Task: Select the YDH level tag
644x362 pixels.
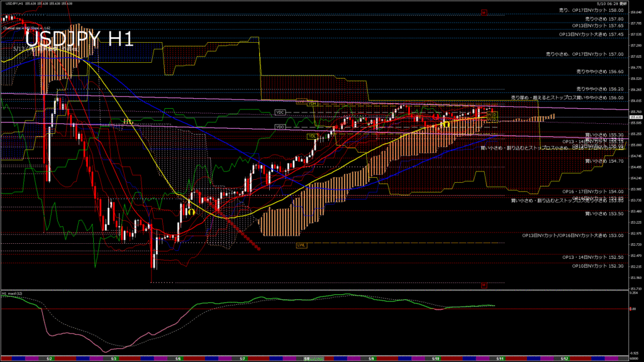Action: coord(312,104)
